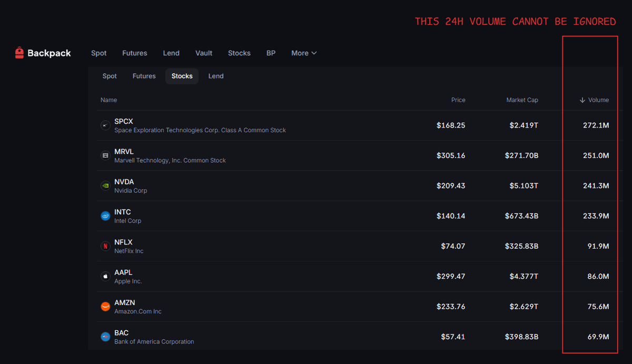Click AMZN price $233.76
The width and height of the screenshot is (632, 364).
(451, 307)
